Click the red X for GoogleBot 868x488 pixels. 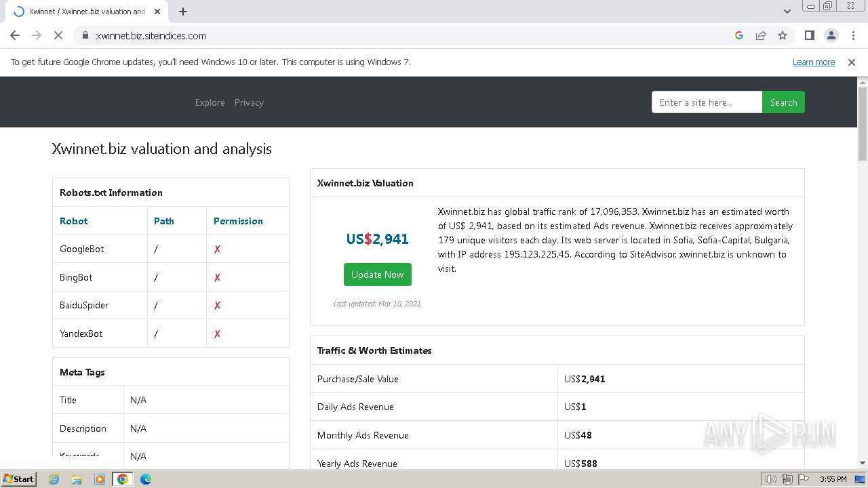click(x=217, y=249)
